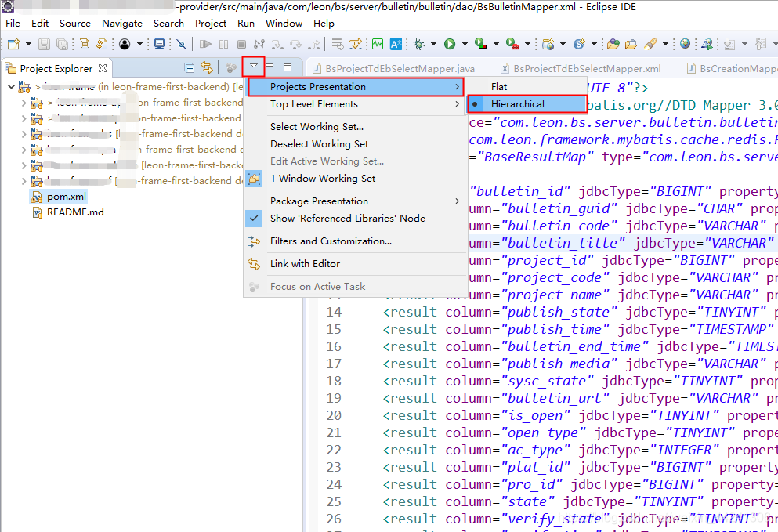Click the Open Type folder icon
Image resolution: width=778 pixels, height=532 pixels.
pyautogui.click(x=613, y=44)
